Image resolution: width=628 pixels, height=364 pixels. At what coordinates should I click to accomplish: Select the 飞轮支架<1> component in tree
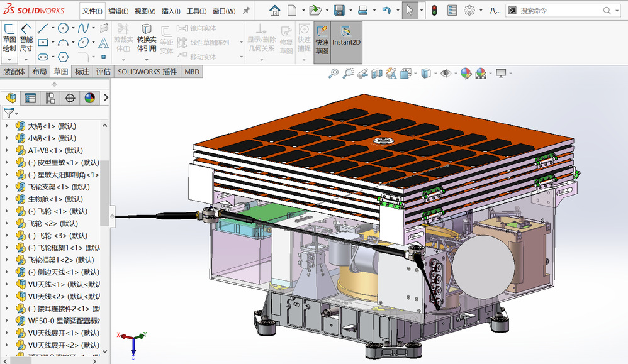point(59,187)
